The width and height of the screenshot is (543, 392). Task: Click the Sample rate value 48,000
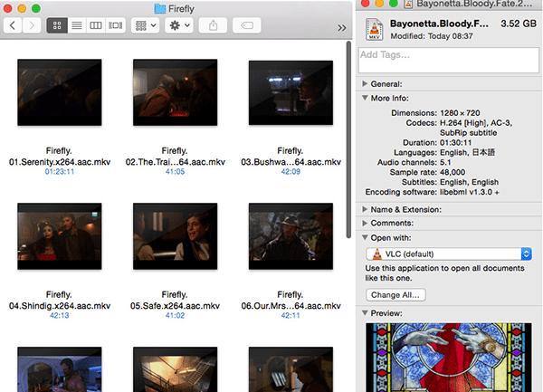(x=452, y=172)
